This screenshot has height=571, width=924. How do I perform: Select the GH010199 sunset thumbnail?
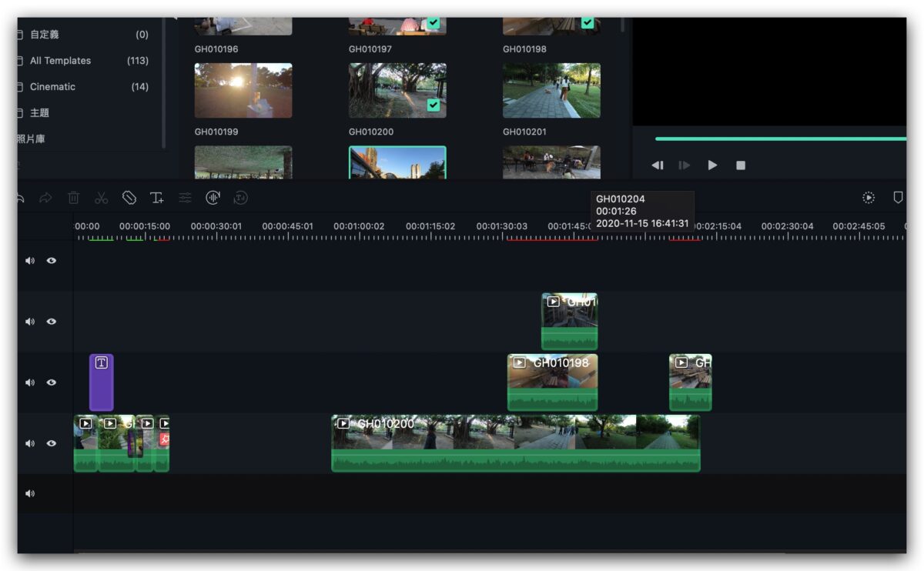(x=243, y=91)
